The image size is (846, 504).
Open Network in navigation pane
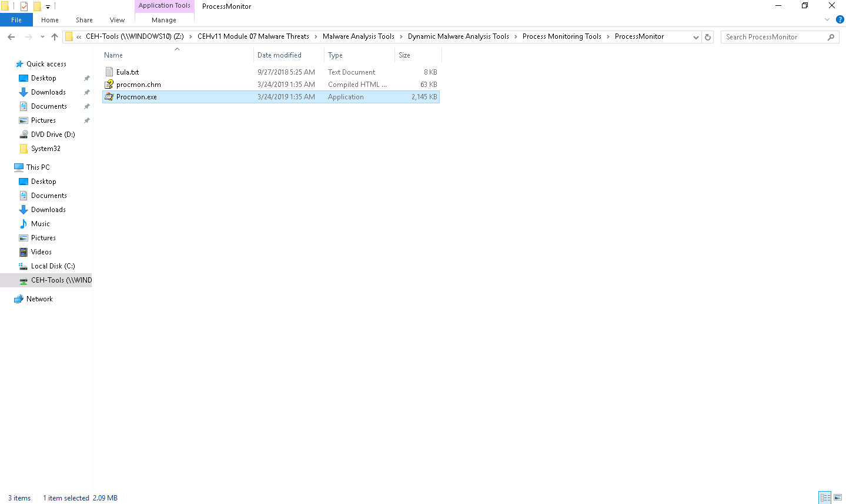(39, 299)
